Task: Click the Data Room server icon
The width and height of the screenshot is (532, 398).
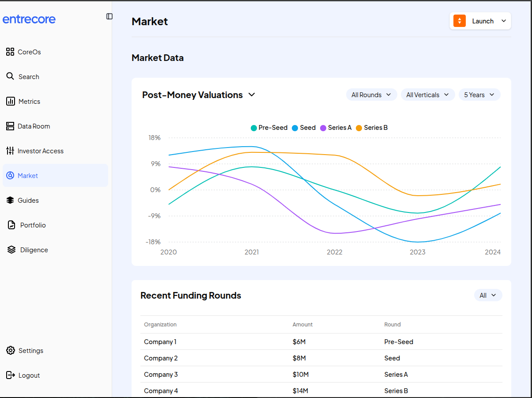Action: (10, 126)
